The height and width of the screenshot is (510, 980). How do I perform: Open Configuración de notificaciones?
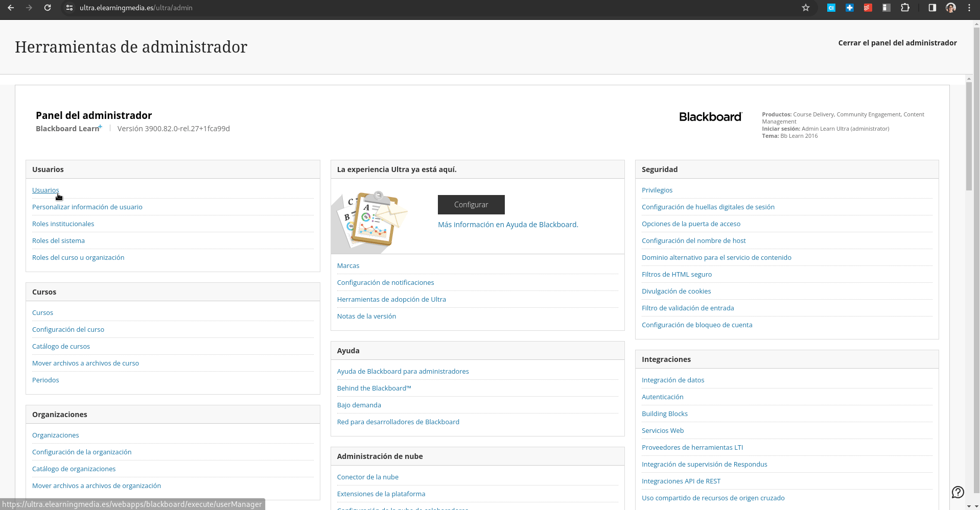point(385,282)
